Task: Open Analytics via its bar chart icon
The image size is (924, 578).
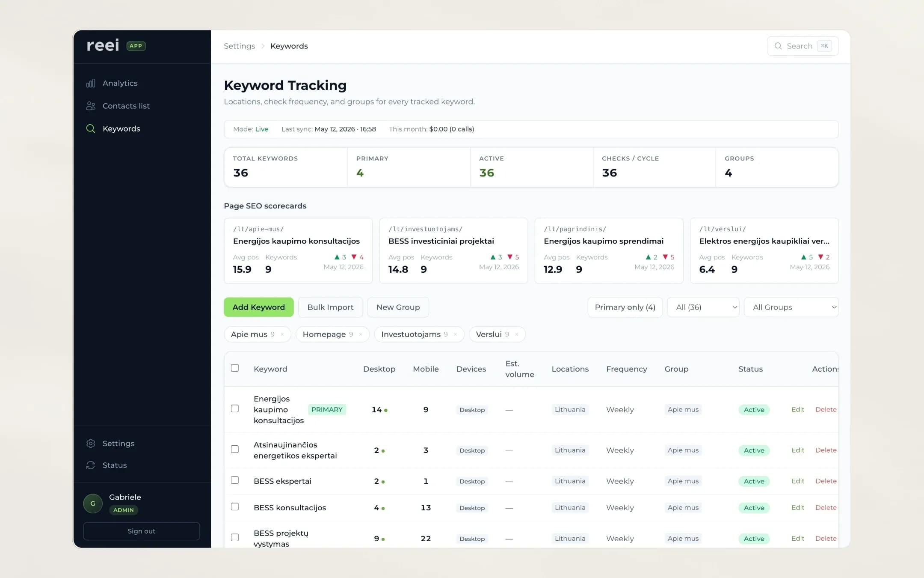Action: [x=91, y=83]
